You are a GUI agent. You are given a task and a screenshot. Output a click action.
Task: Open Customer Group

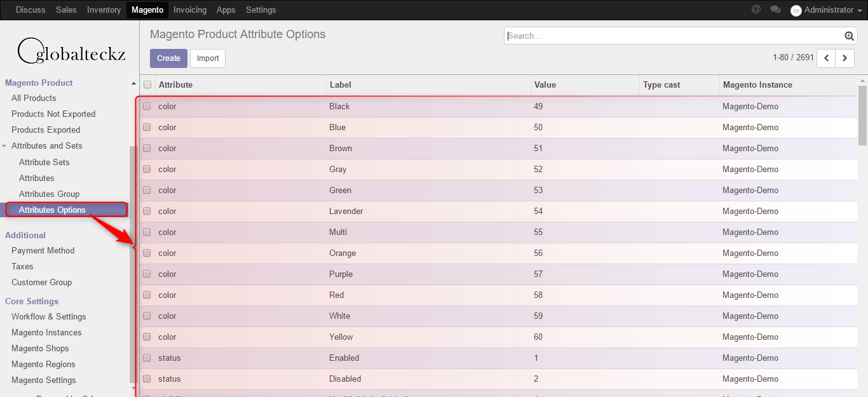coord(41,282)
